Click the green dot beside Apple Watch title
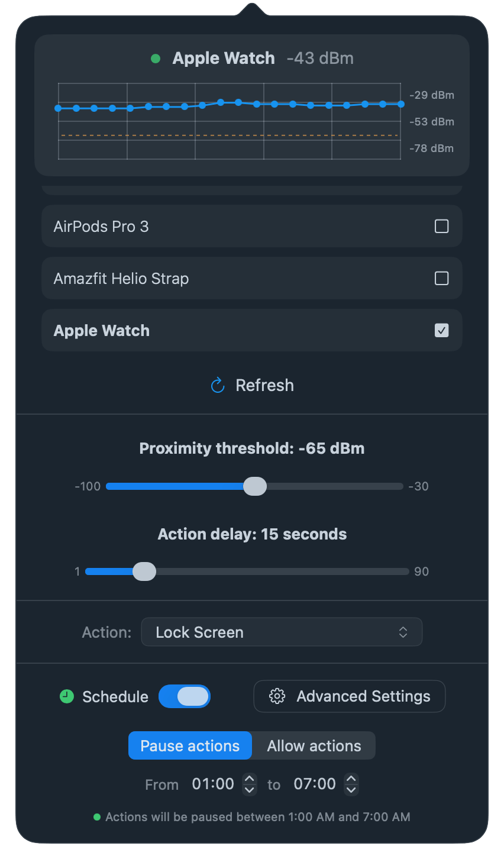The width and height of the screenshot is (504, 859). click(156, 58)
